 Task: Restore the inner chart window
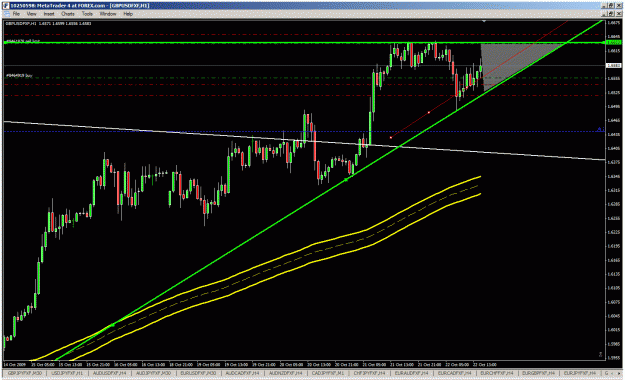[x=612, y=14]
